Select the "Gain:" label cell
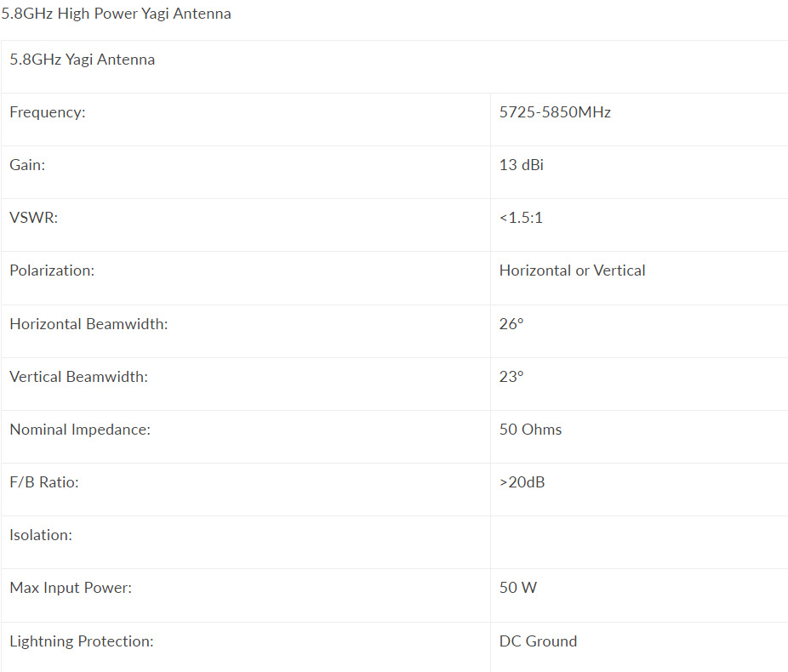The width and height of the screenshot is (788, 672). (27, 165)
